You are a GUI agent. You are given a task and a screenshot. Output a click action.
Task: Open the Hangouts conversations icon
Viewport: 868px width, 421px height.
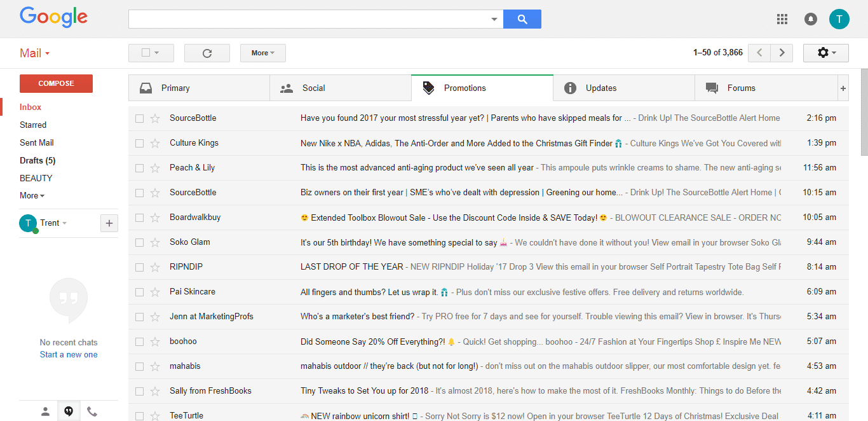click(69, 411)
